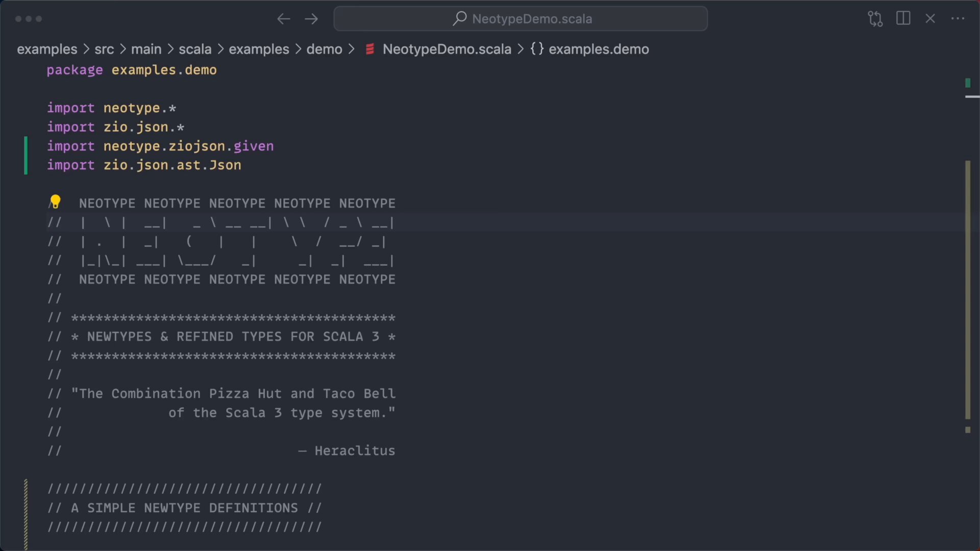Click the go back arrow
980x551 pixels.
(283, 19)
